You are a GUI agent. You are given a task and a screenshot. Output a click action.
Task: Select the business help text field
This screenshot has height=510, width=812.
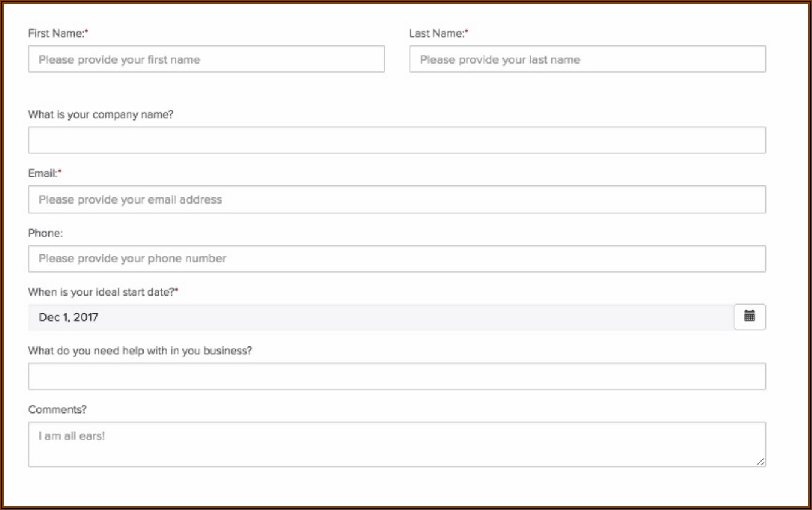tap(397, 376)
